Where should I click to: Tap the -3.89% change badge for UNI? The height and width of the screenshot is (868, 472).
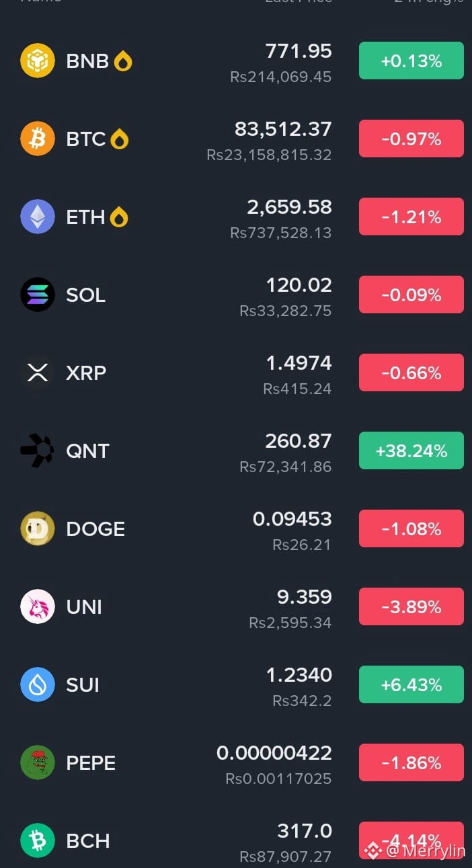(411, 606)
